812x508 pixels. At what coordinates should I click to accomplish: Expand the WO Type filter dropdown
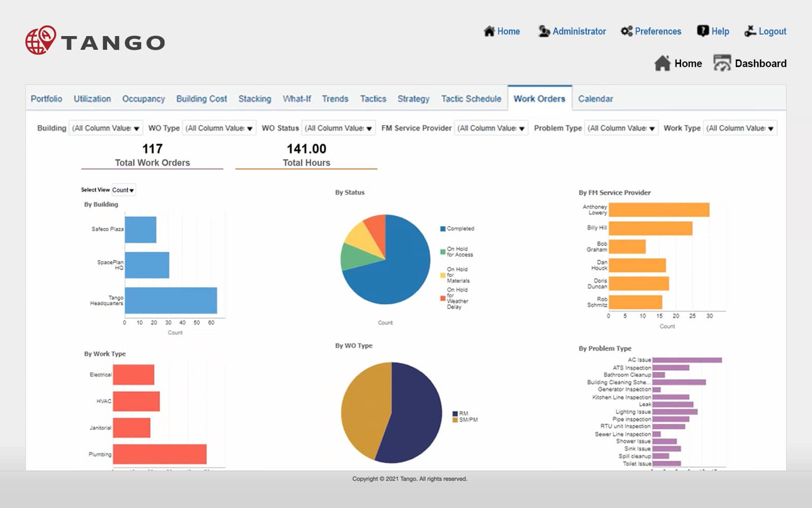(219, 128)
